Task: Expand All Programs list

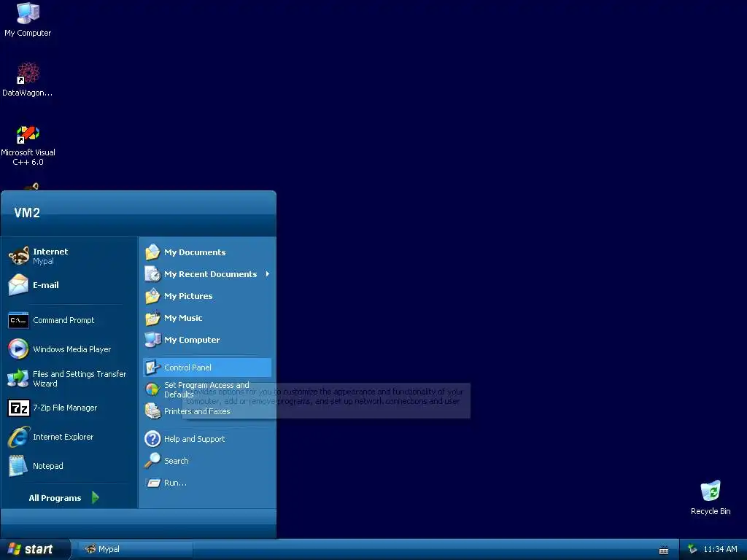Action: pos(64,498)
